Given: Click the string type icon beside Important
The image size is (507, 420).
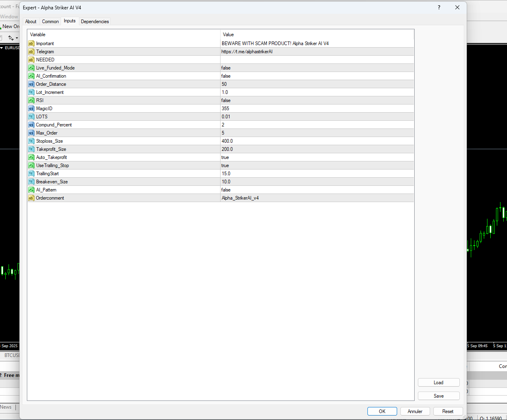Looking at the screenshot, I should (x=31, y=44).
